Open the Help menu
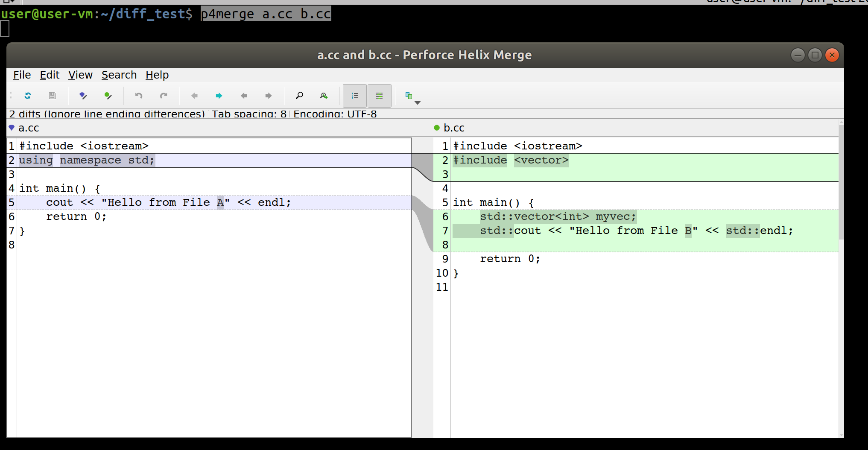868x450 pixels. [x=157, y=75]
